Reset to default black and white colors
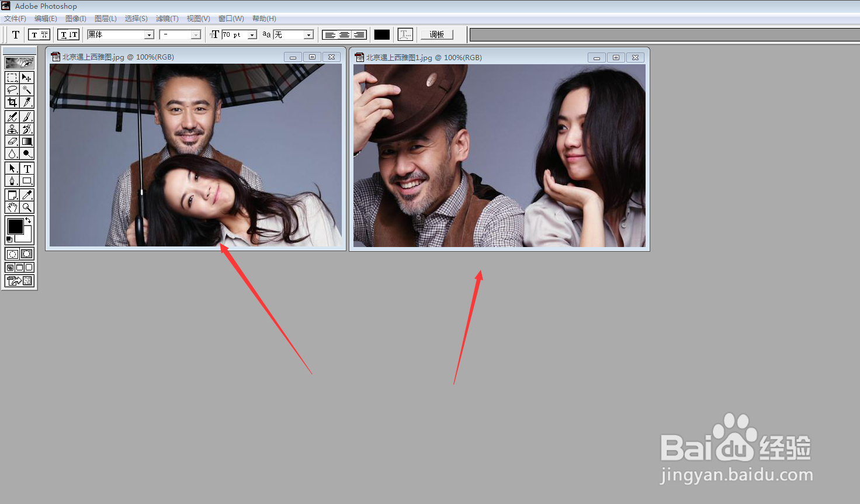Image resolution: width=860 pixels, height=504 pixels. tap(9, 239)
